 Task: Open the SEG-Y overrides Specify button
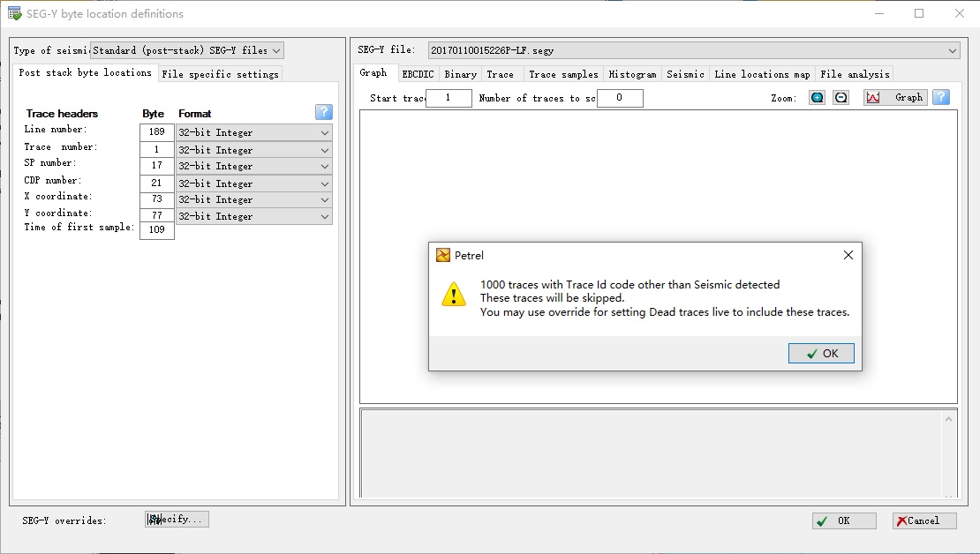coord(177,519)
